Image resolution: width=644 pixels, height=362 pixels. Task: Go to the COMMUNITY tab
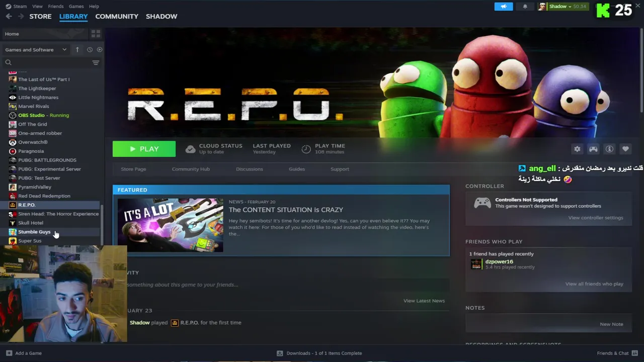(x=117, y=16)
